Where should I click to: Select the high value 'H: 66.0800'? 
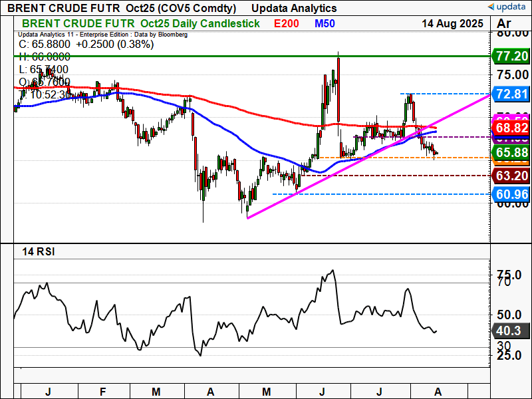[45, 57]
